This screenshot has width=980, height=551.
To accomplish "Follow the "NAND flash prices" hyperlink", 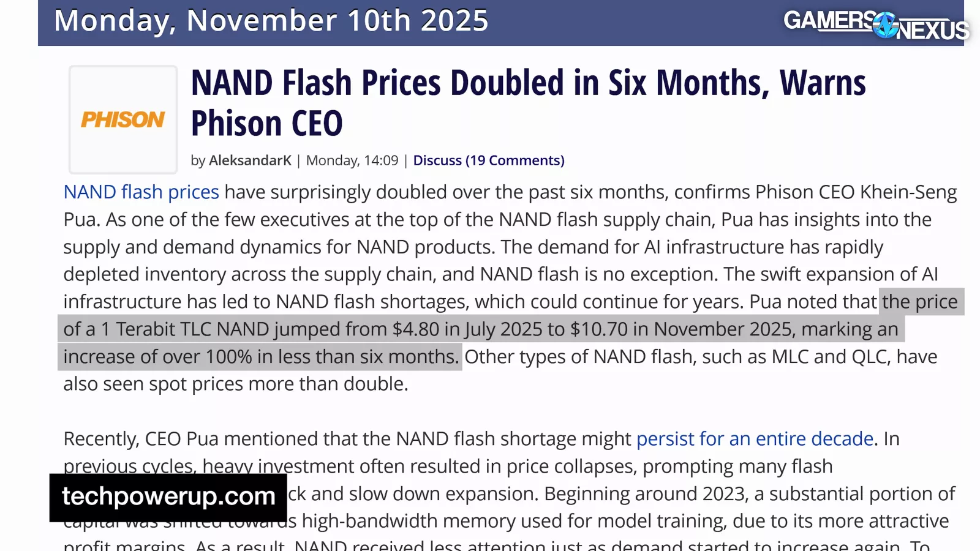I will 141,192.
